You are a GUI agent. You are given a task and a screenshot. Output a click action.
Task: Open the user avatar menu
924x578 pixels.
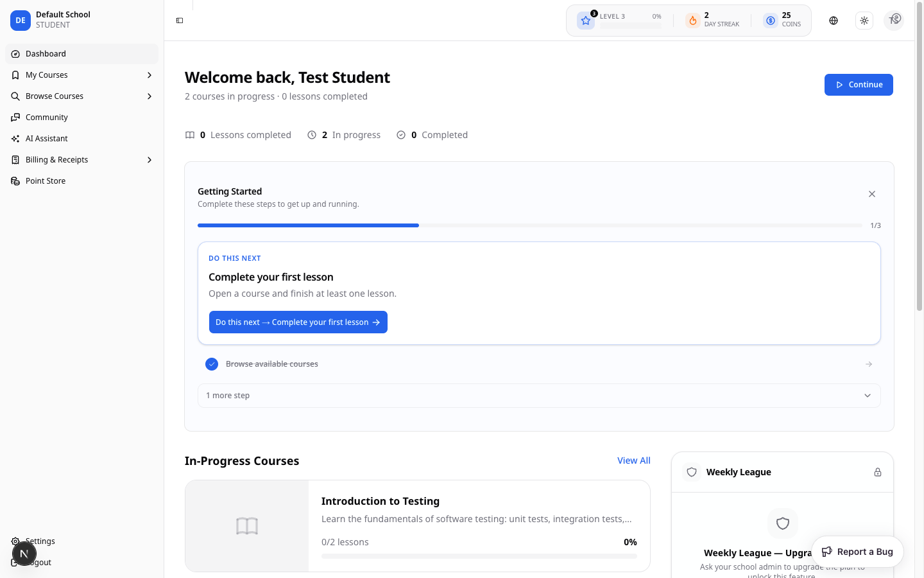(x=894, y=21)
